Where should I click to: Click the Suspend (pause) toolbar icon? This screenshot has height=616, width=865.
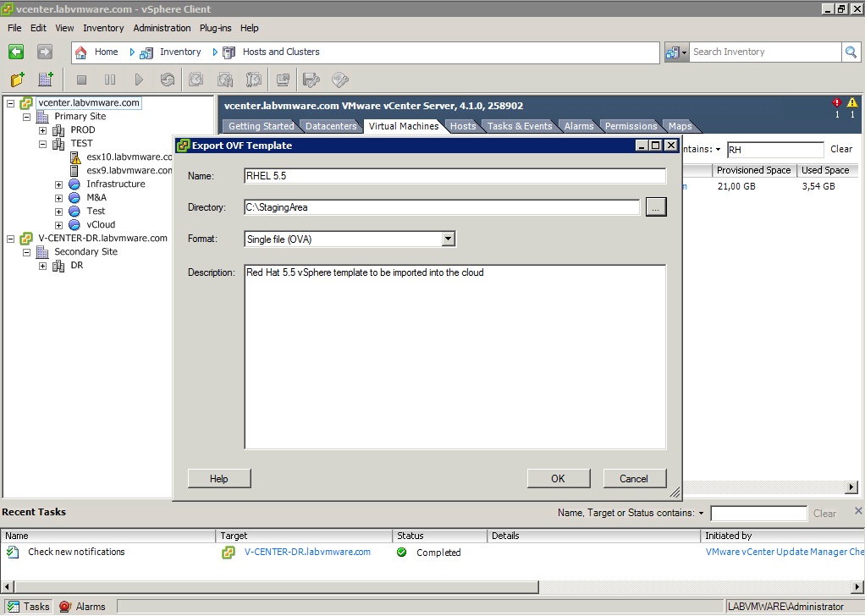pyautogui.click(x=110, y=80)
